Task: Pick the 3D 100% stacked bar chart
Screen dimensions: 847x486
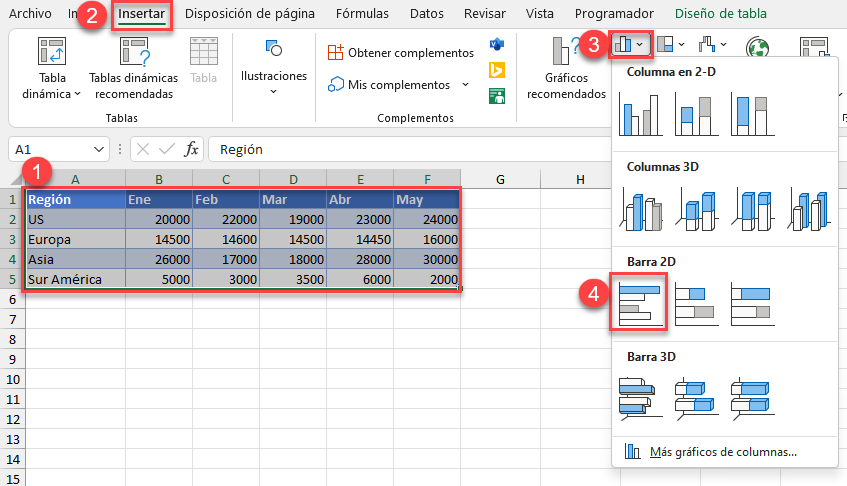Action: click(753, 399)
